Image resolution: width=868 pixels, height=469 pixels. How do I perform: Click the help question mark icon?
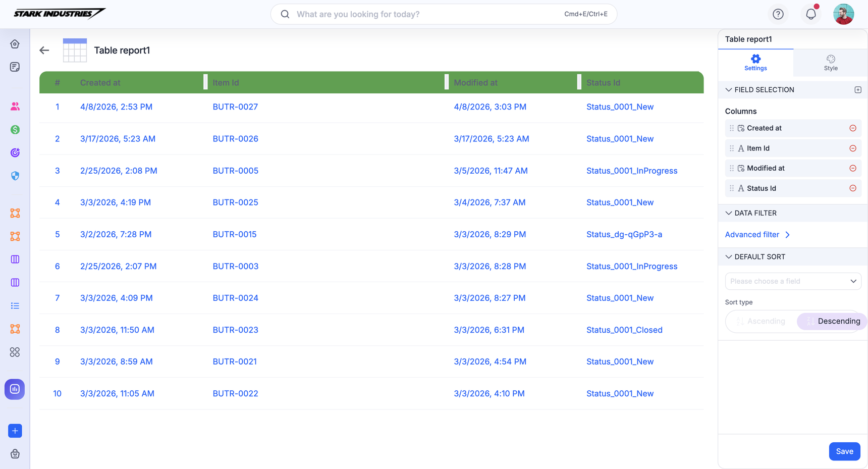(x=778, y=14)
